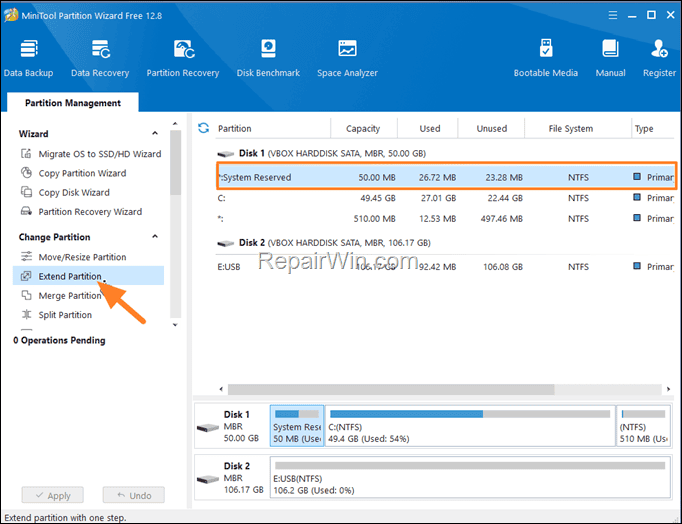Image resolution: width=682 pixels, height=524 pixels.
Task: Create Bootable Media
Action: pos(545,58)
